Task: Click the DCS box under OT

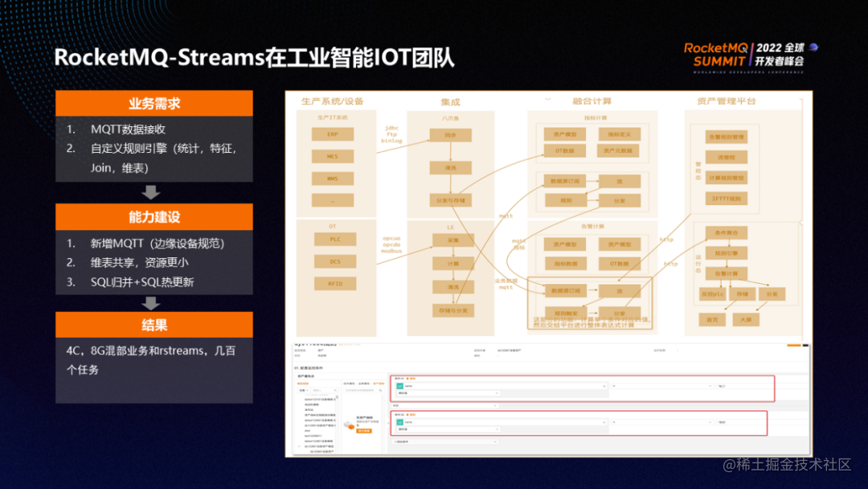Action: [x=335, y=261]
